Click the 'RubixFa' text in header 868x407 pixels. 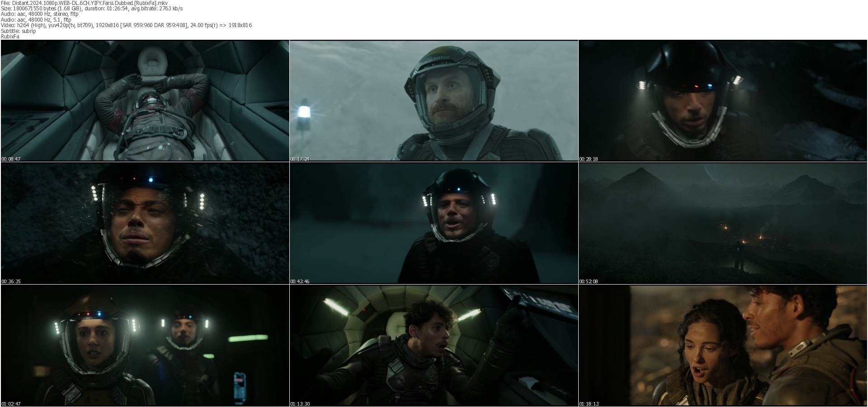[x=10, y=37]
